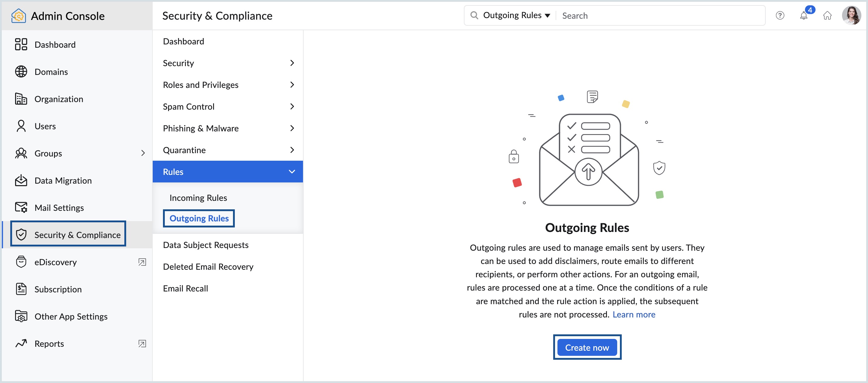Click the help question mark icon
Image resolution: width=868 pixels, height=383 pixels.
[780, 15]
